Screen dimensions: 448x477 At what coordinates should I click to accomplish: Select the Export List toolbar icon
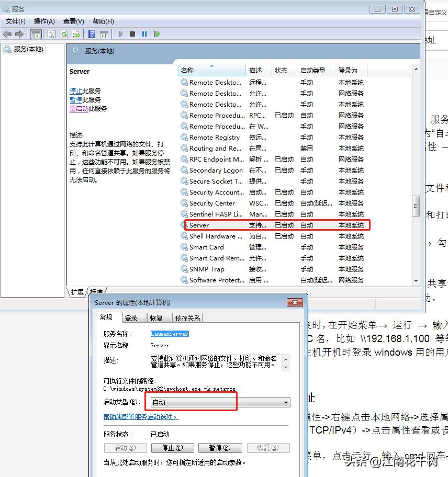point(76,33)
